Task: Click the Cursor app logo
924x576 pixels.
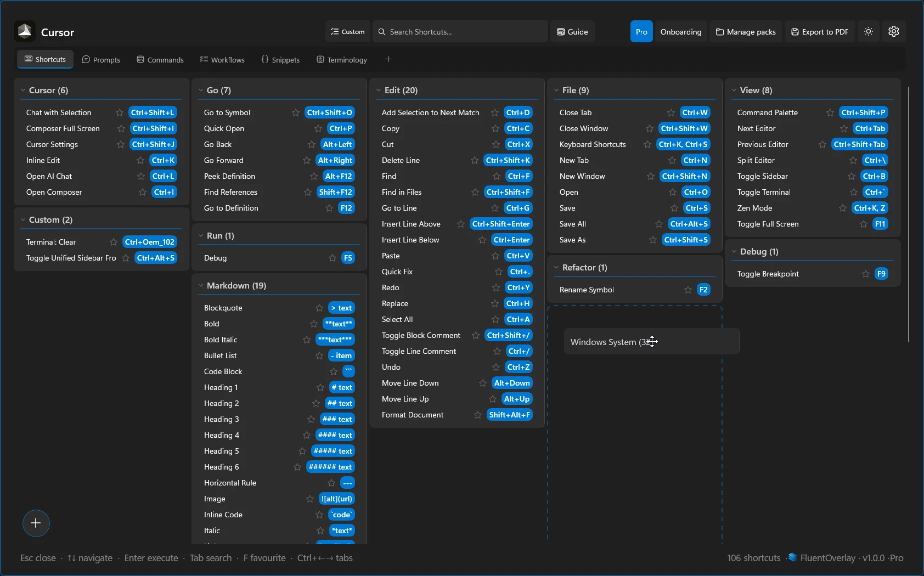Action: point(24,31)
